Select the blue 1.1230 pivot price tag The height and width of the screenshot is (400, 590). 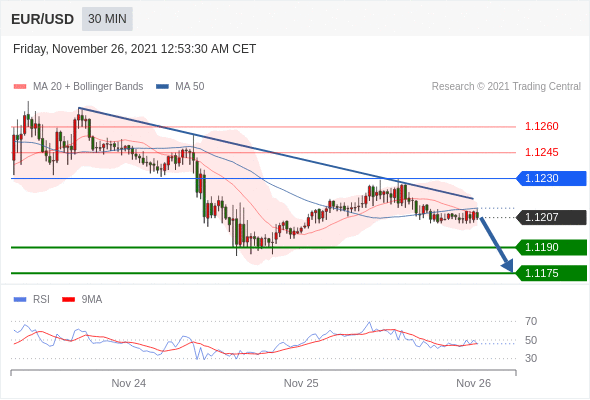coord(551,178)
